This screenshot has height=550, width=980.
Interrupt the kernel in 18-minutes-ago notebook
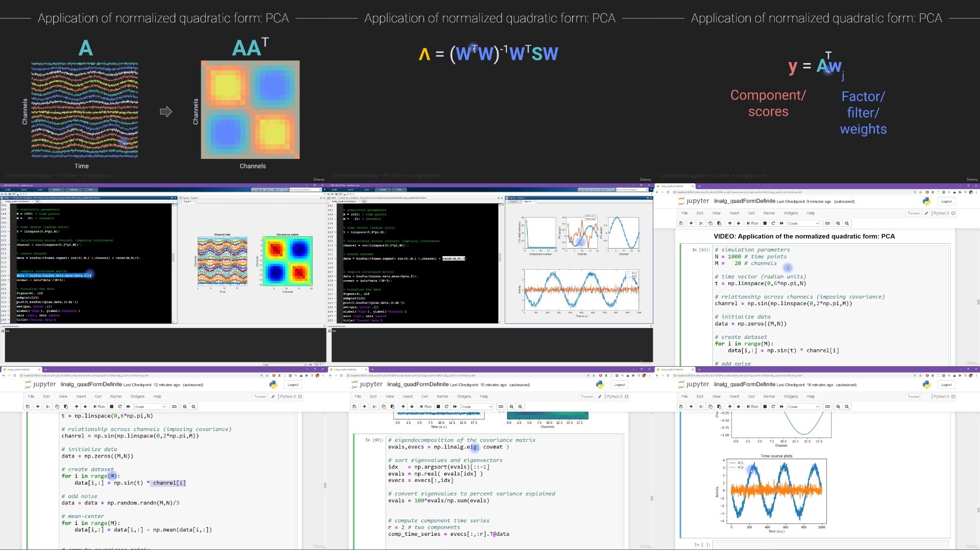tap(765, 406)
